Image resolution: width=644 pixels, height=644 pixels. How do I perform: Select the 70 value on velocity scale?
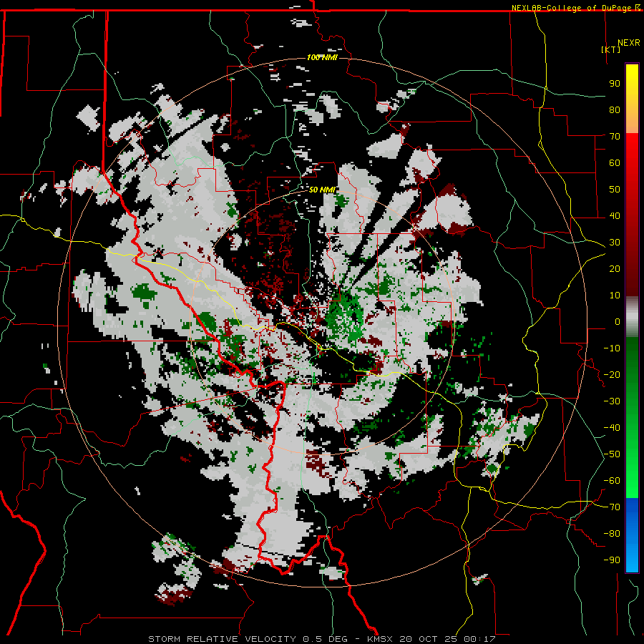click(x=615, y=137)
